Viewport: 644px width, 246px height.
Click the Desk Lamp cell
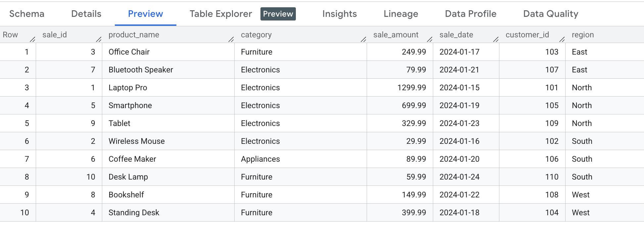pyautogui.click(x=168, y=177)
